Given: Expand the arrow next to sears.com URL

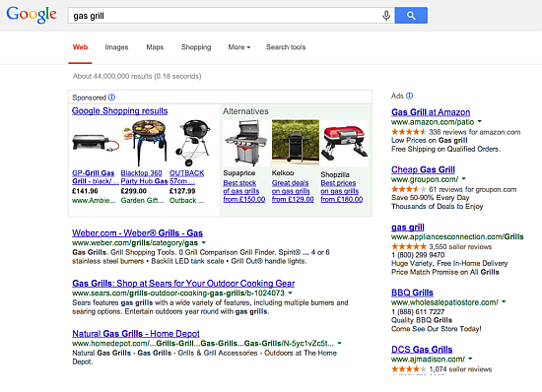Looking at the screenshot, I should 291,293.
